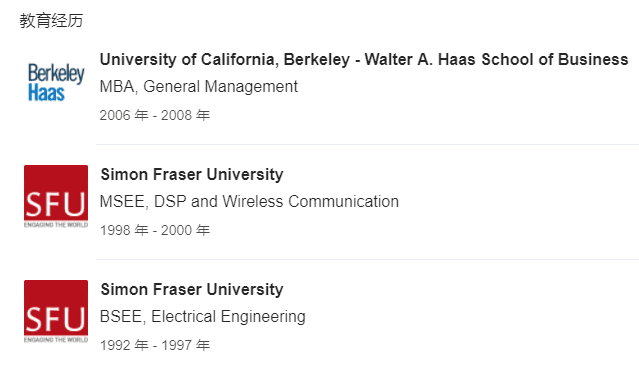Select BSEE, Electrical Engineering degree line

[203, 317]
